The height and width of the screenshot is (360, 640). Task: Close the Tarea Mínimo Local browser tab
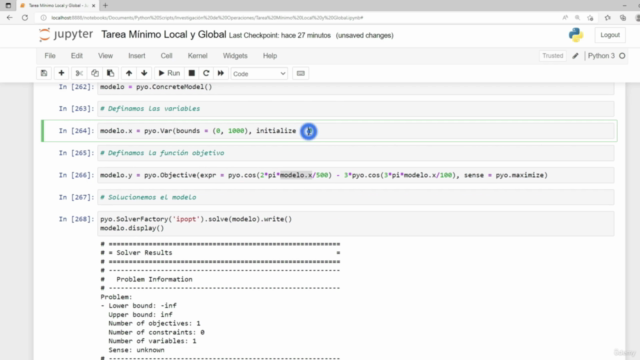tap(93, 6)
